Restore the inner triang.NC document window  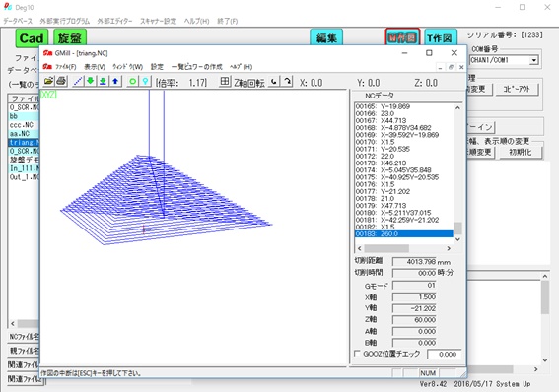(x=451, y=67)
